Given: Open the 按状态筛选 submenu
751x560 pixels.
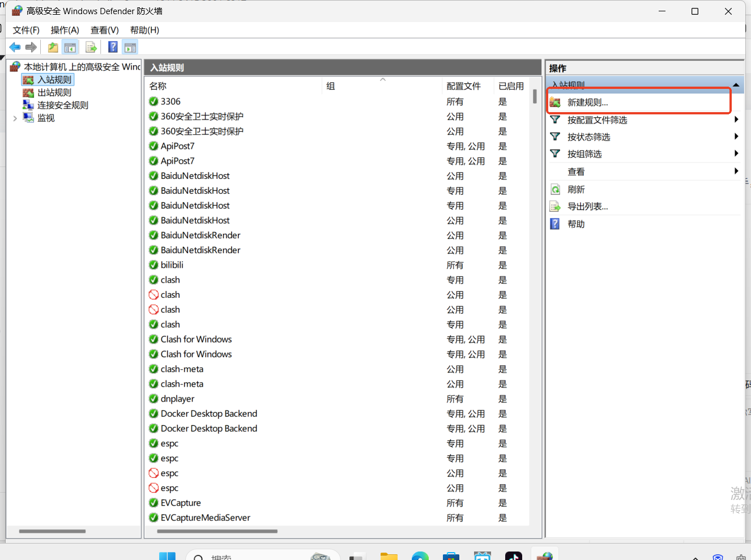Looking at the screenshot, I should pos(645,137).
